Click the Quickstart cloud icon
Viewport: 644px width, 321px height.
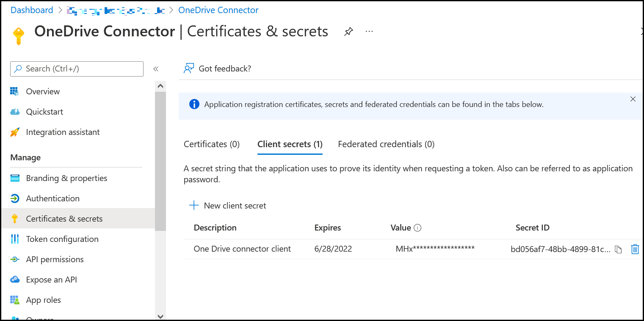click(x=15, y=112)
